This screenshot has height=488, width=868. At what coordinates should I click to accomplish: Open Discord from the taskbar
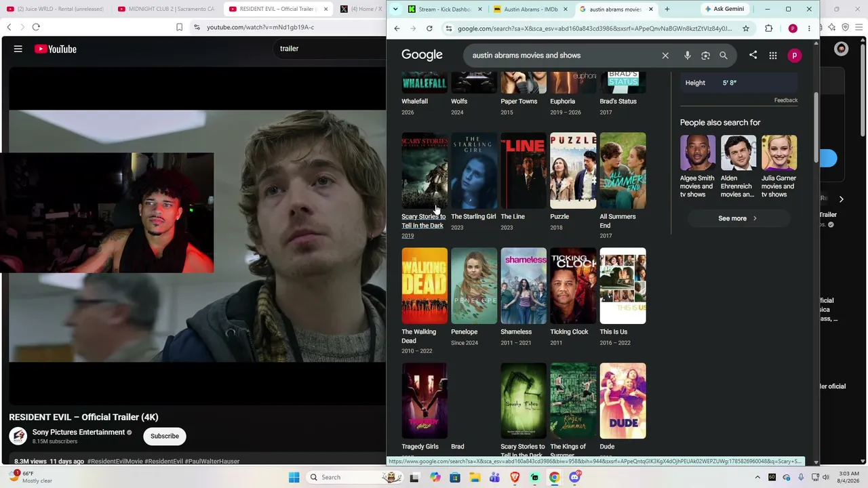click(575, 477)
